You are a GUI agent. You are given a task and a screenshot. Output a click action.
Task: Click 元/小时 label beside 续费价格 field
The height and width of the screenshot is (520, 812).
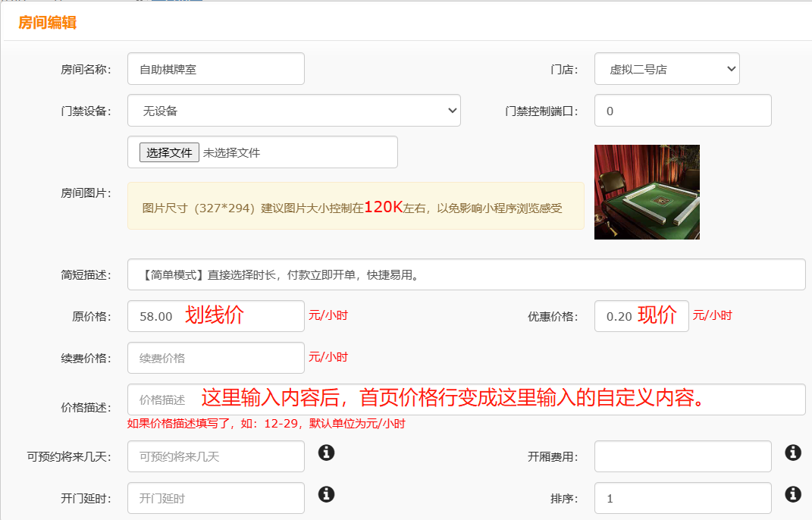pos(328,357)
